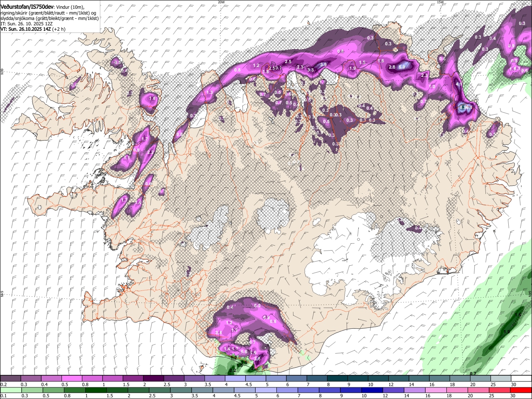Select the dark teal swatch above snow legend 8

coord(337,379)
